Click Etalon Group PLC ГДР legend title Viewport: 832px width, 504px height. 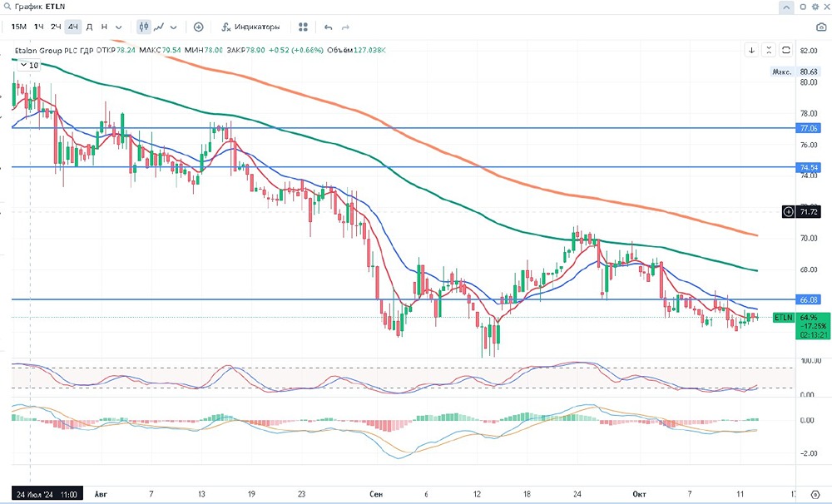(x=54, y=51)
